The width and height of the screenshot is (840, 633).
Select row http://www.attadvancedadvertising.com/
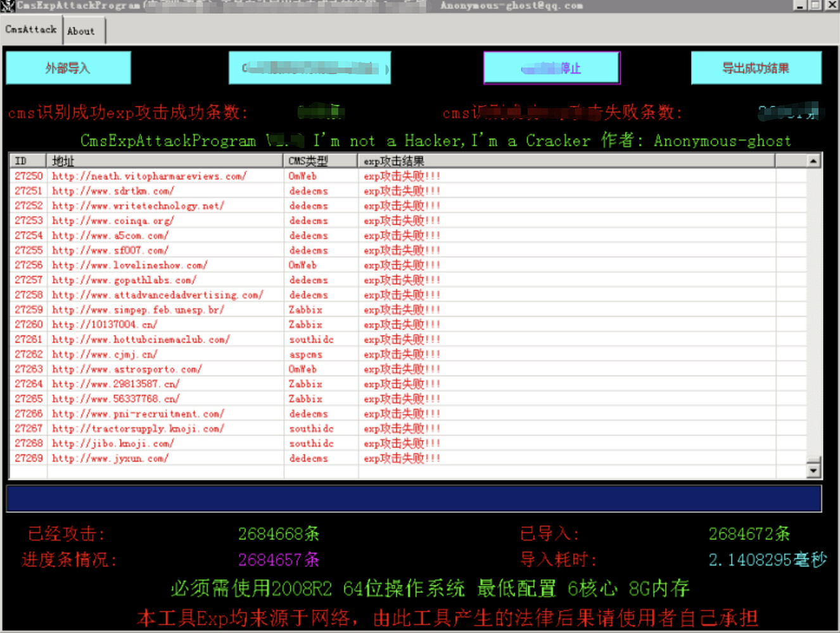pos(408,295)
